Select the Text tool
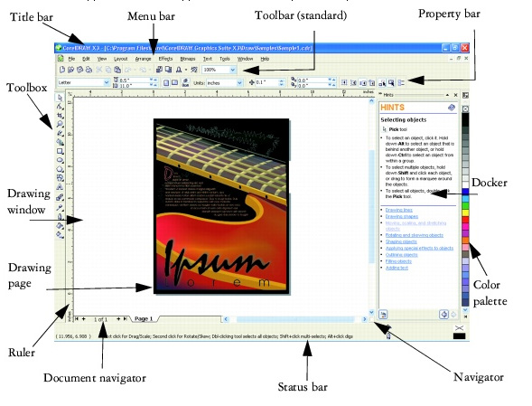 [x=60, y=187]
